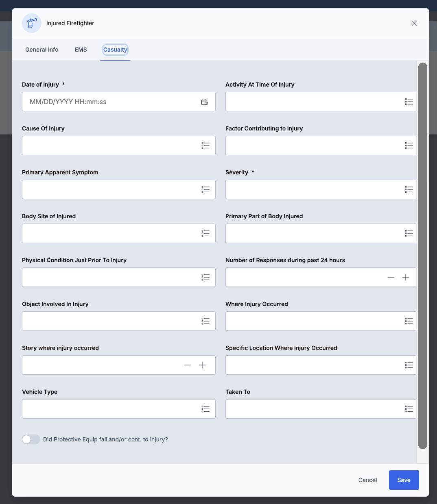
Task: Click the Date of Injury input field
Action: [x=110, y=102]
